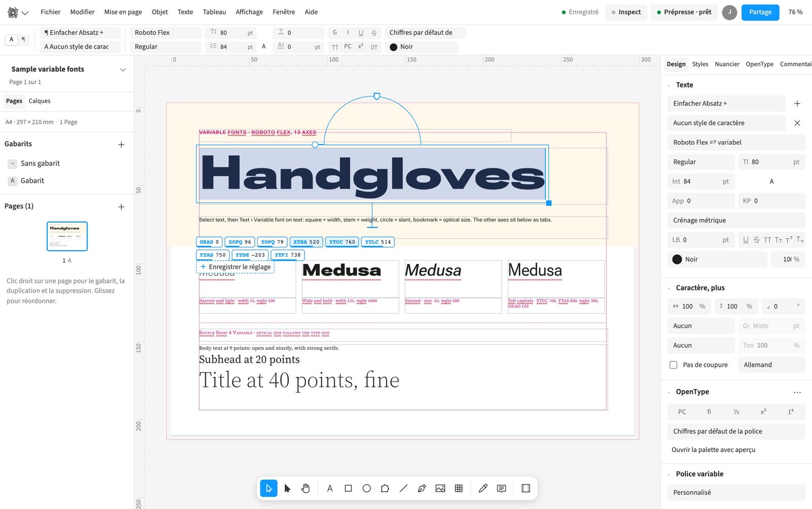Toggle fractions ½ in OpenType row
Screen dimensions: 812x509
(736, 412)
